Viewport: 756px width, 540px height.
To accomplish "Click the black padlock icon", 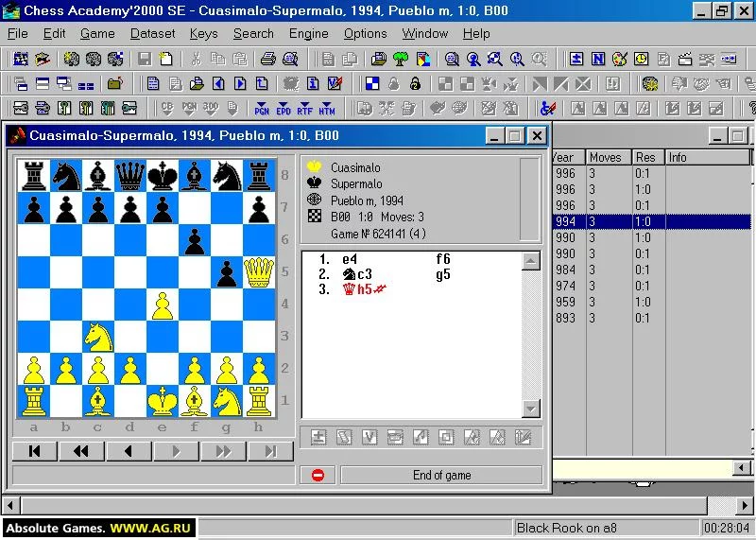I will (x=415, y=83).
